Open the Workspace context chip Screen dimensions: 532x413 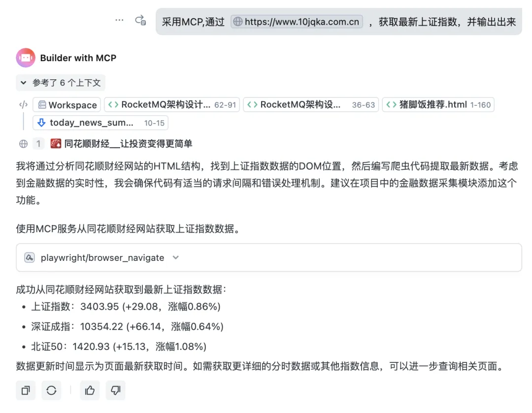67,105
